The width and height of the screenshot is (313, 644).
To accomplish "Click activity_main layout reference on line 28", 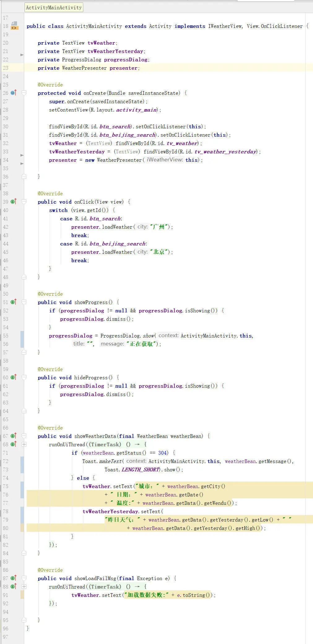I will click(136, 110).
